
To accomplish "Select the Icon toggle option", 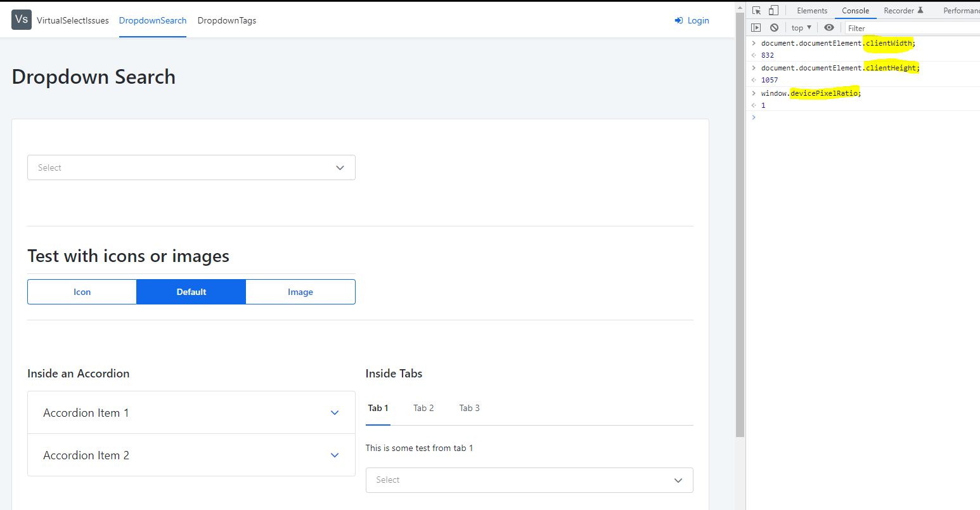I will (82, 291).
